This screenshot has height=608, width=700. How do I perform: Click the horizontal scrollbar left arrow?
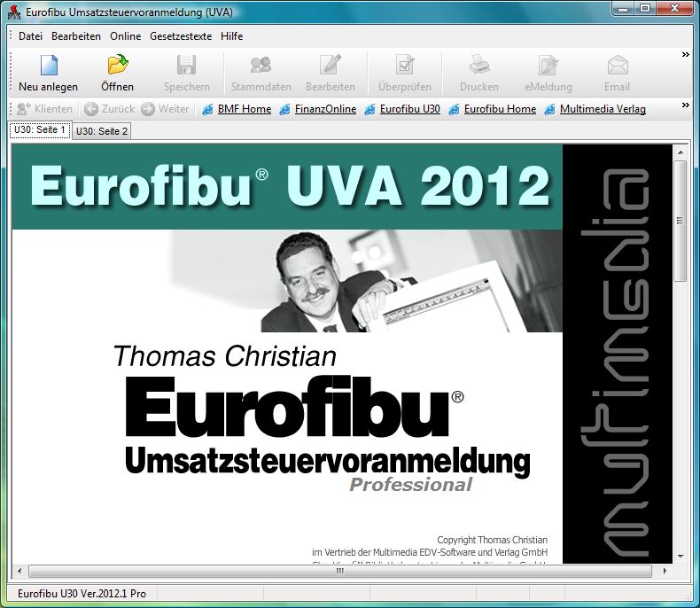pyautogui.click(x=19, y=571)
